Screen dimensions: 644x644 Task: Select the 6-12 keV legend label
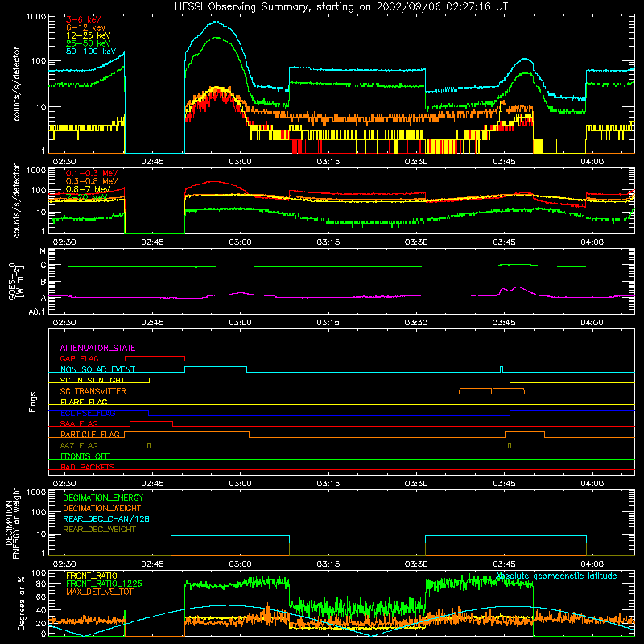(x=86, y=27)
